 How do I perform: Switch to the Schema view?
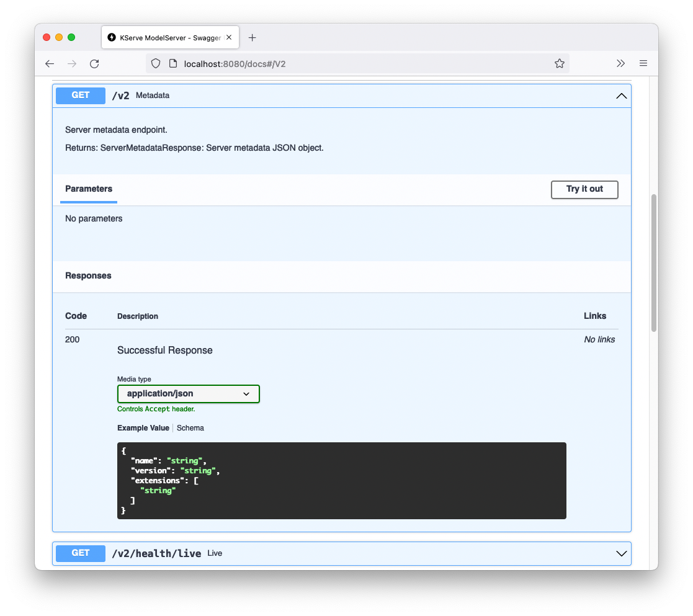tap(190, 427)
